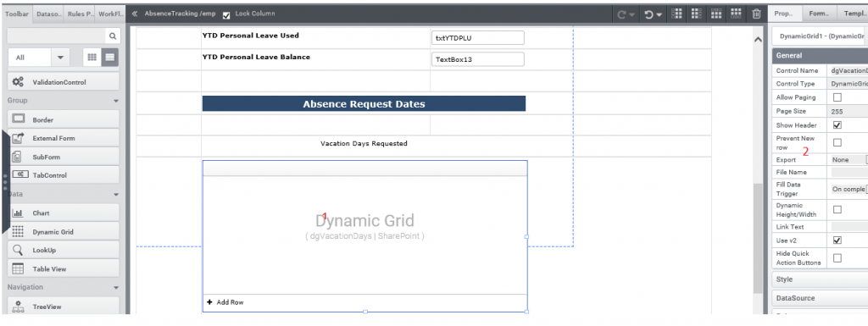
Task: Toggle the Lock Column checkbox
Action: click(225, 15)
